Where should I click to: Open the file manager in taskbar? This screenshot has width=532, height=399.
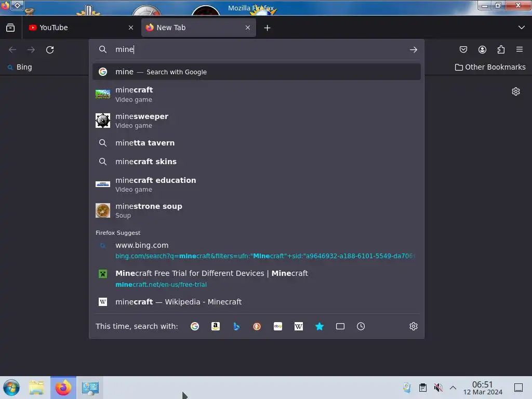(37, 388)
